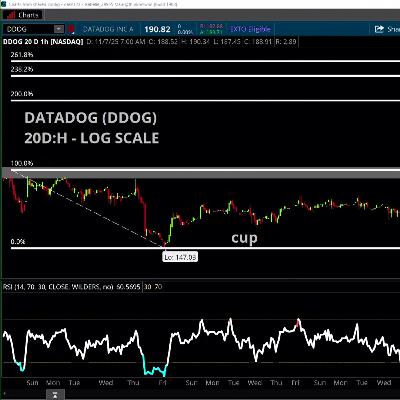The image size is (400, 400).
Task: Click the DATADOG INC A company name
Action: click(108, 29)
